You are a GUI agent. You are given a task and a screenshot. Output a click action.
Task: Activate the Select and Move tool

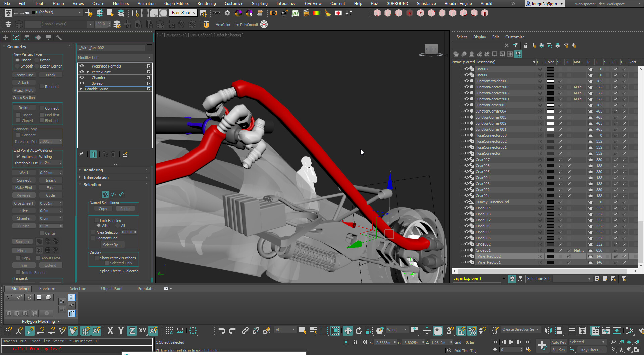tap(348, 331)
